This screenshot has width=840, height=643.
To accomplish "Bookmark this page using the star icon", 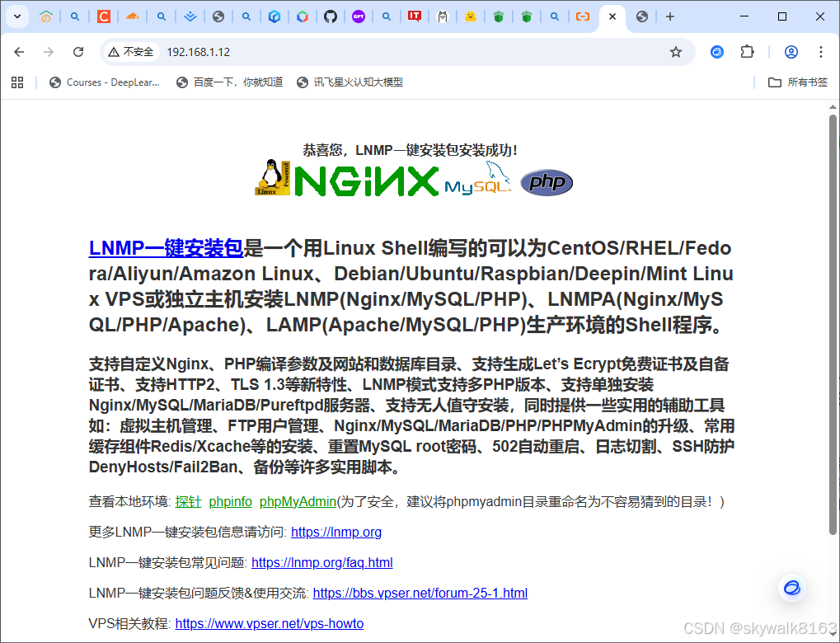I will (676, 51).
